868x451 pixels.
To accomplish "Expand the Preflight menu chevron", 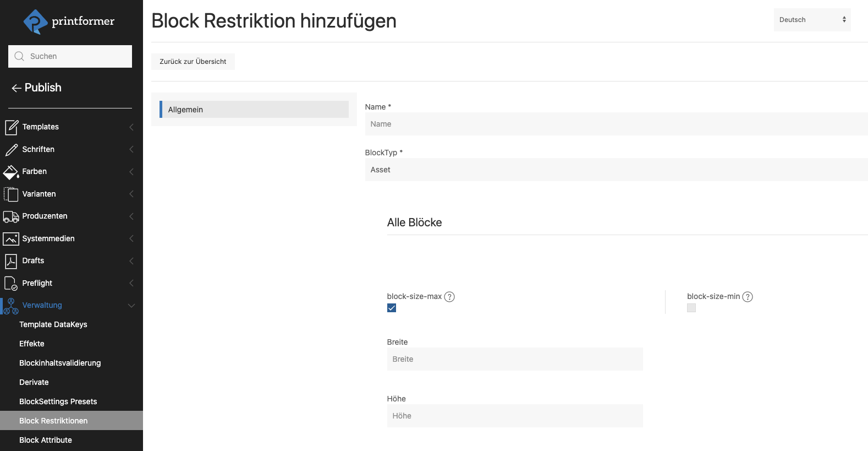I will point(131,283).
